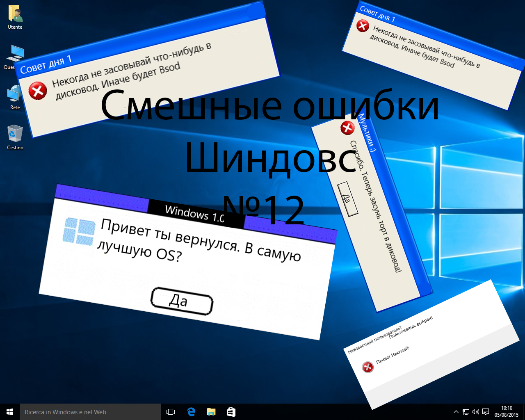
Task: Open the Rete network desktop icon
Action: (15, 98)
